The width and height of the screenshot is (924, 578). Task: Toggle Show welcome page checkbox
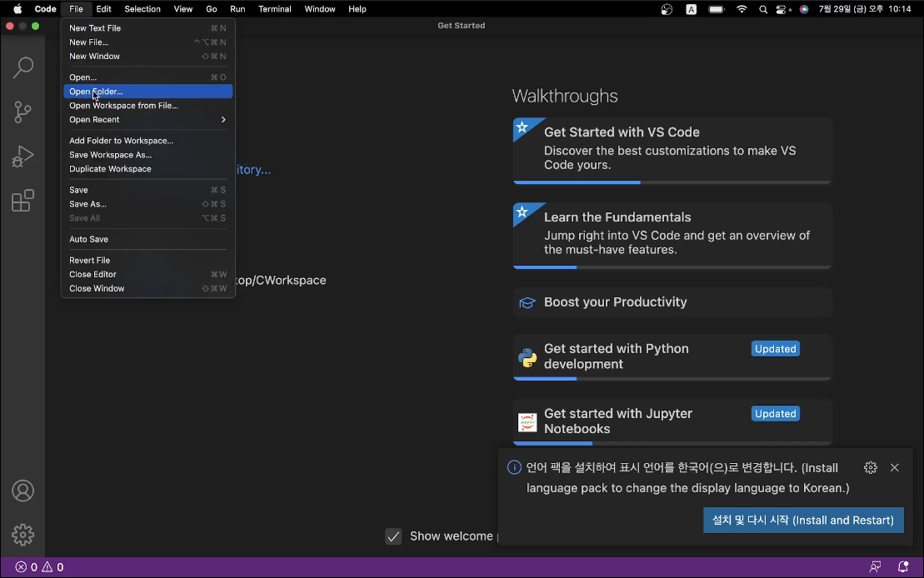pos(393,536)
